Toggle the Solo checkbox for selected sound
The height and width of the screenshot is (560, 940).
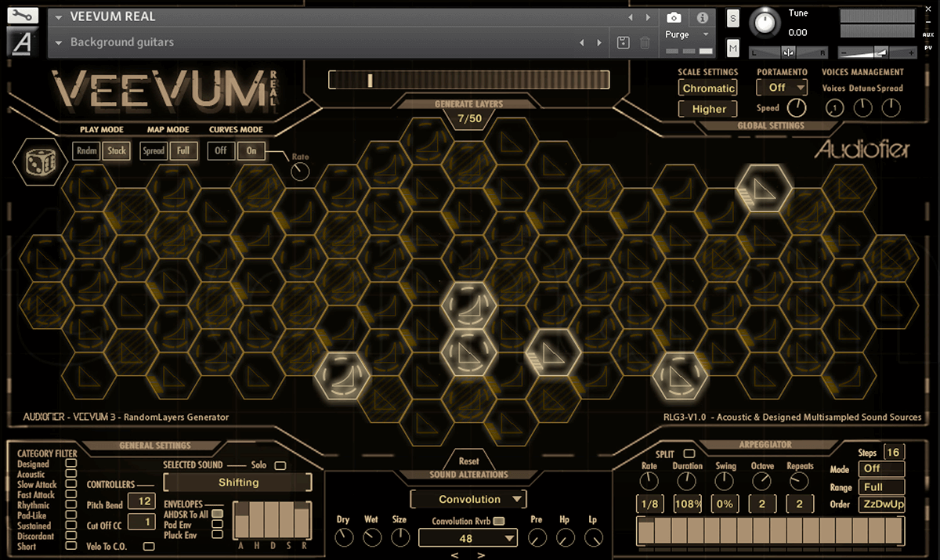pyautogui.click(x=280, y=466)
